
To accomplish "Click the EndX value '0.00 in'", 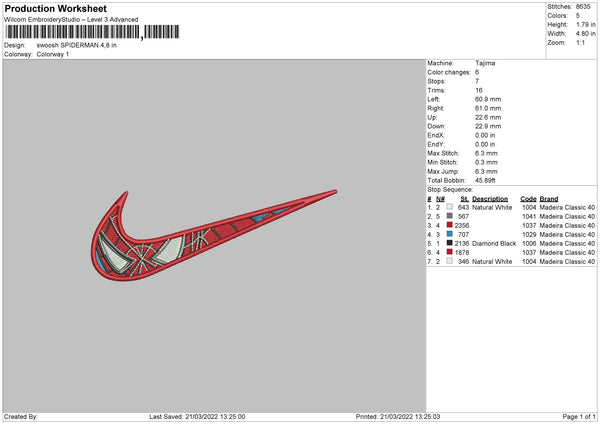I will click(x=485, y=135).
